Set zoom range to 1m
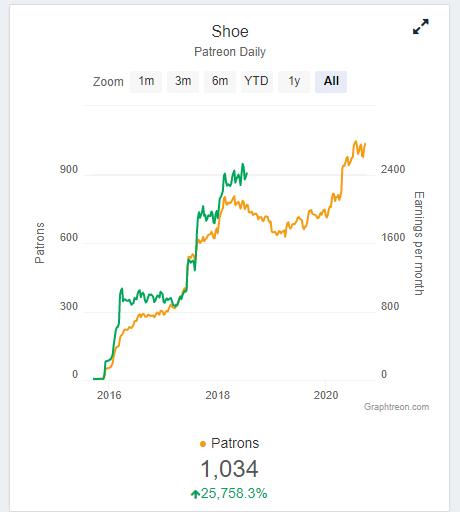 pyautogui.click(x=146, y=82)
